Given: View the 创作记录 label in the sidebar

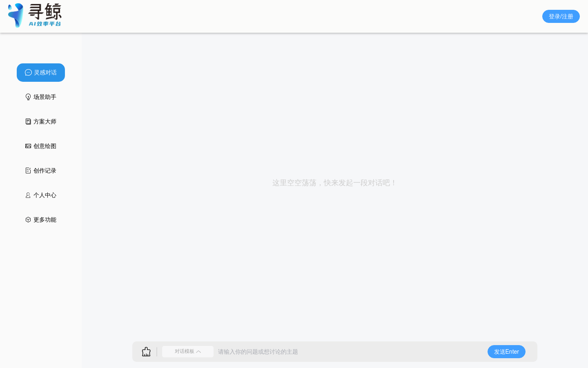Looking at the screenshot, I should tap(45, 171).
